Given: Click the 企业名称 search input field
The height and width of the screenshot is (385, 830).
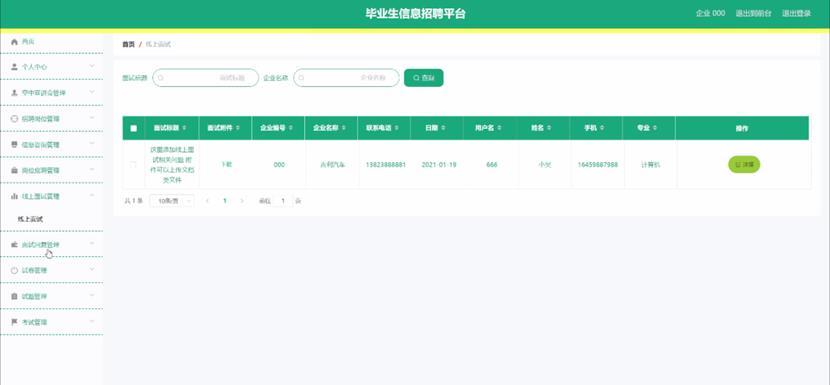Looking at the screenshot, I should pos(346,78).
